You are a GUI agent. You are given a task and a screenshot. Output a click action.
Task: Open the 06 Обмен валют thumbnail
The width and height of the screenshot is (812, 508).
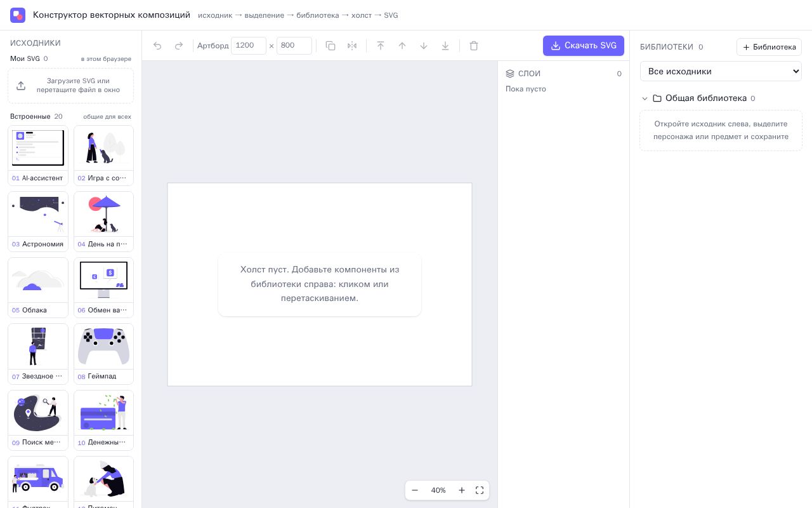[x=104, y=288]
